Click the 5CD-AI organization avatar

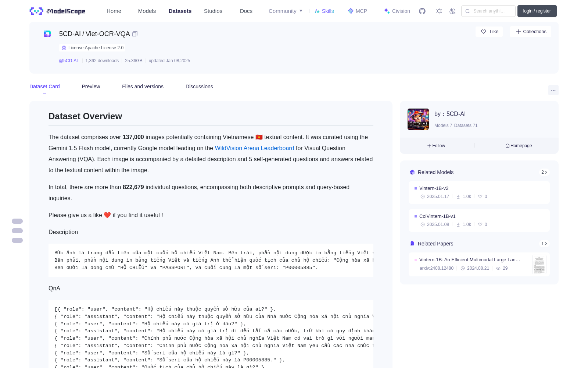[x=418, y=119]
